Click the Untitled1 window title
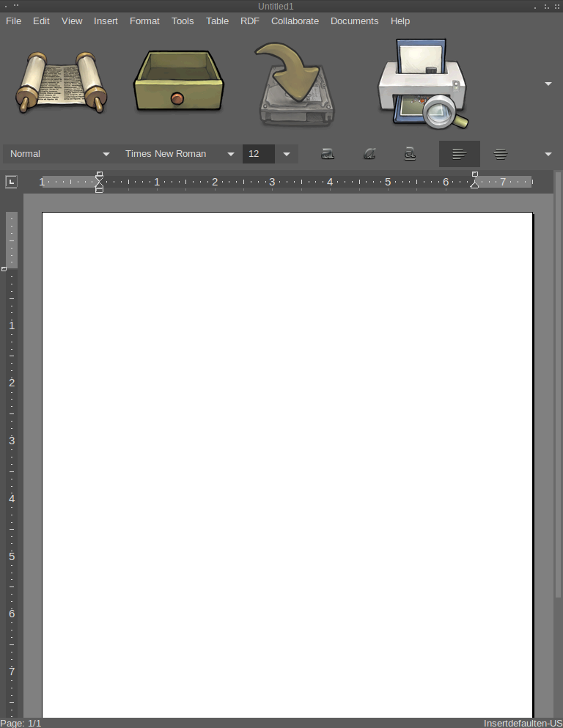 [276, 7]
